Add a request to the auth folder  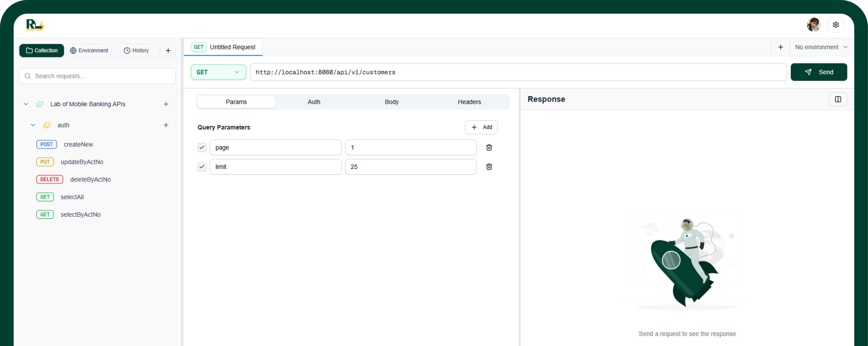click(x=166, y=125)
